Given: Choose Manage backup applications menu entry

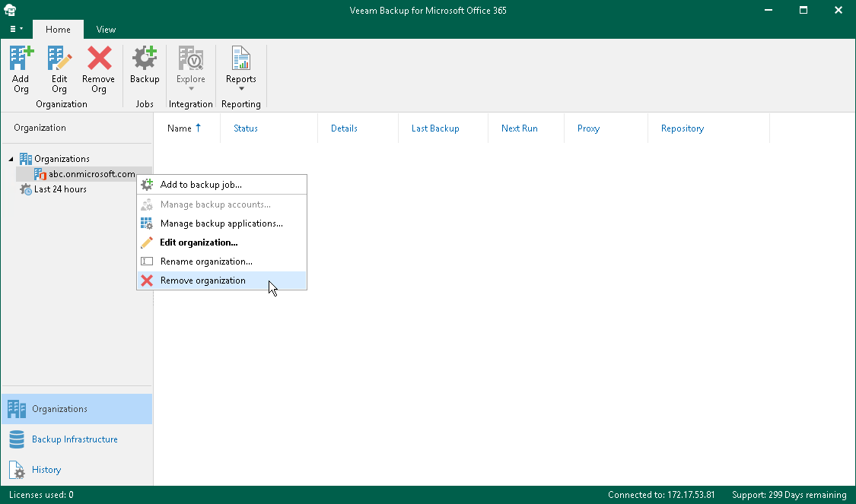Looking at the screenshot, I should (221, 223).
